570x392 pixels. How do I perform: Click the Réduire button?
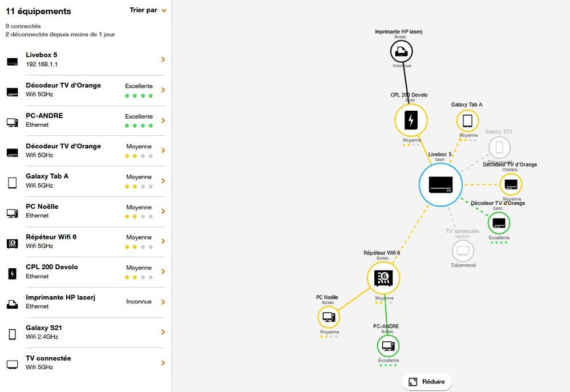point(427,382)
